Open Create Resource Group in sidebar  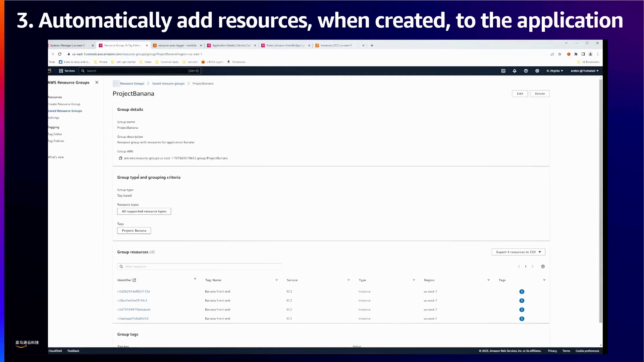(x=64, y=104)
